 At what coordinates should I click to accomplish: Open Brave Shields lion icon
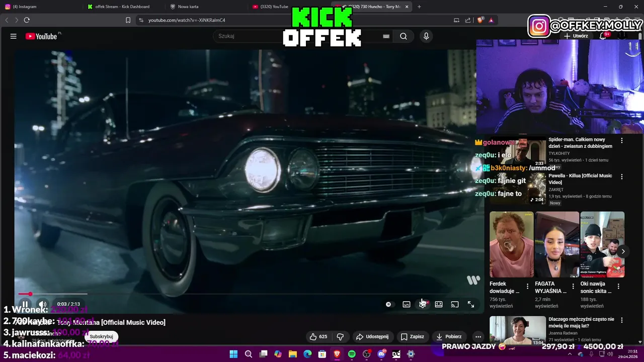(x=480, y=20)
